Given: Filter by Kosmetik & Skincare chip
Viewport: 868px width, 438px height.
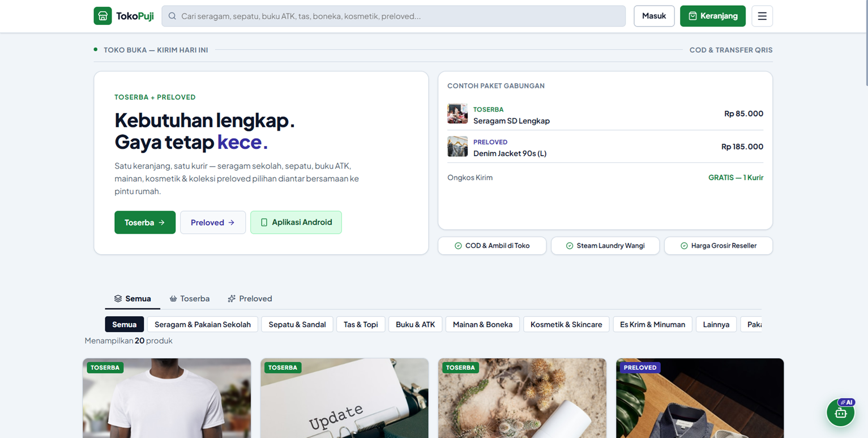Looking at the screenshot, I should pos(566,324).
